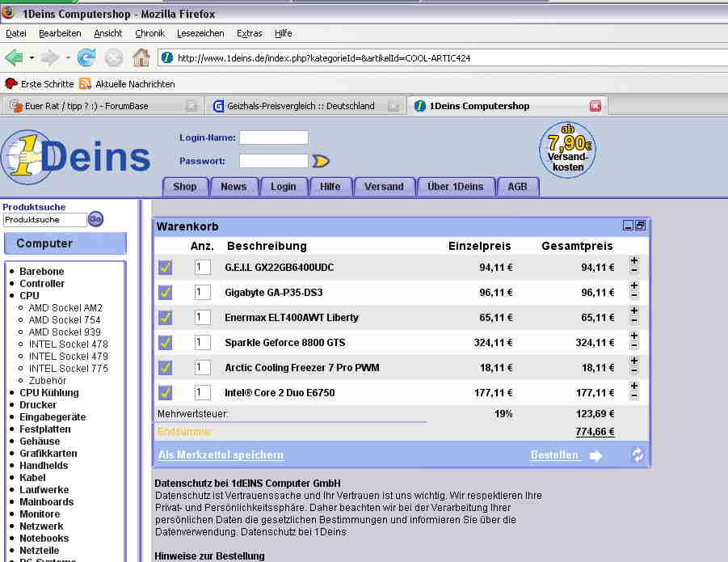Restore the Warenkorb panel window icon
728x562 pixels.
[x=640, y=226]
